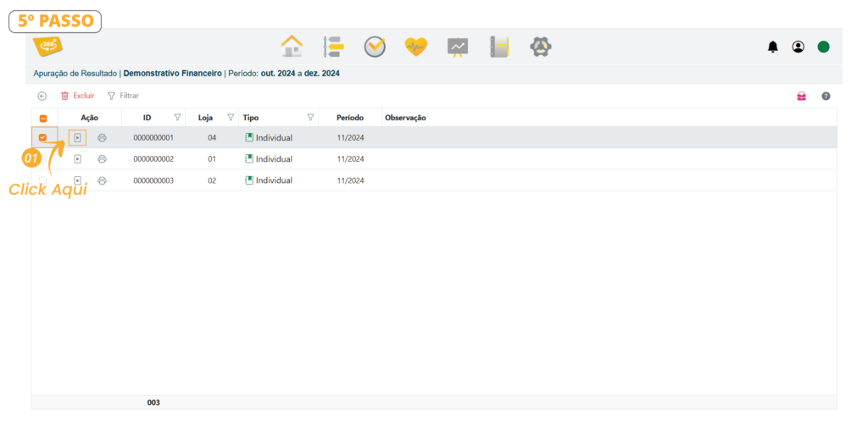Toggle the select-all header checkbox
868x443 pixels.
coord(43,119)
